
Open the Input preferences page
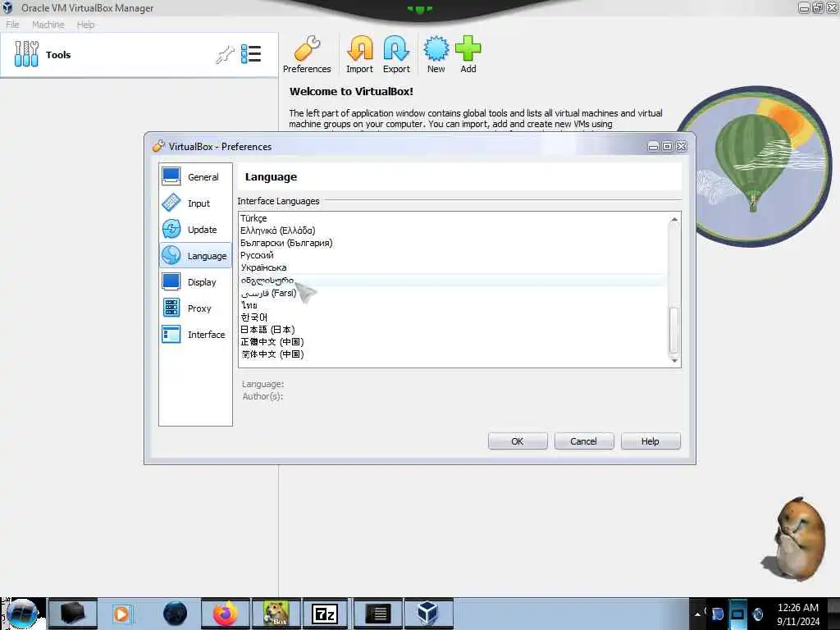[195, 203]
